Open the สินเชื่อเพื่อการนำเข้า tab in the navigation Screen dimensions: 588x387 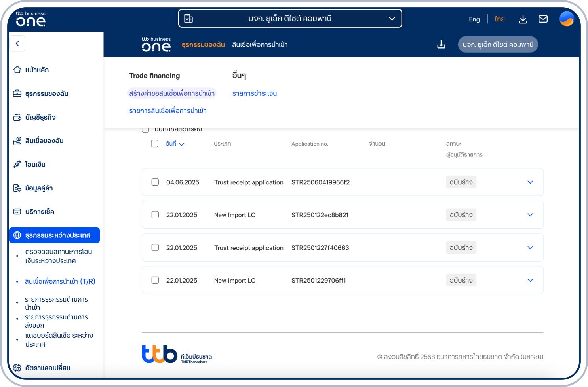pos(260,45)
